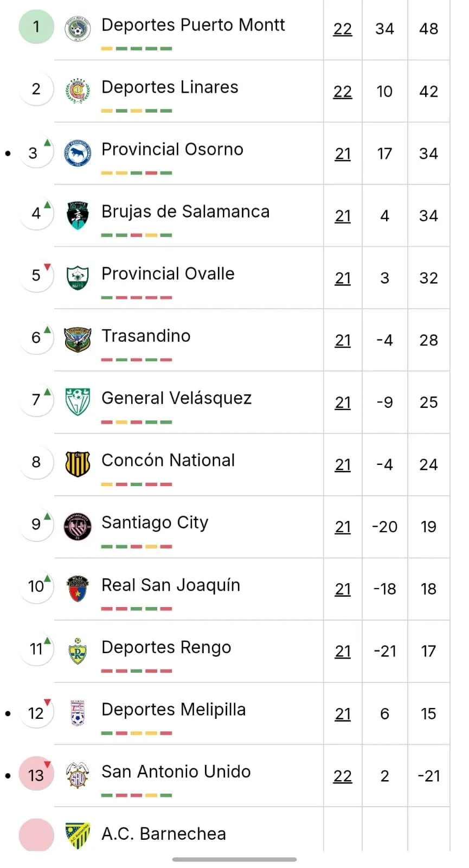
Task: Click the Deportes Linares club crest
Action: click(x=78, y=91)
